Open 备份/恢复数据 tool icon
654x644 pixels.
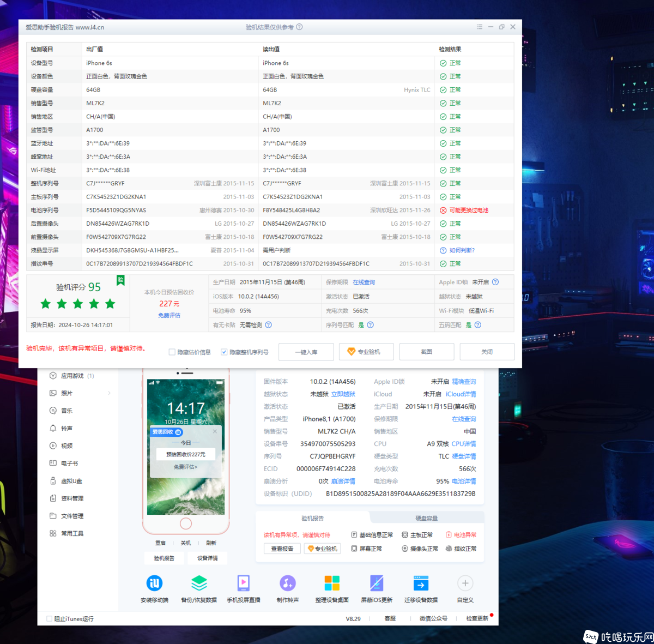[199, 583]
